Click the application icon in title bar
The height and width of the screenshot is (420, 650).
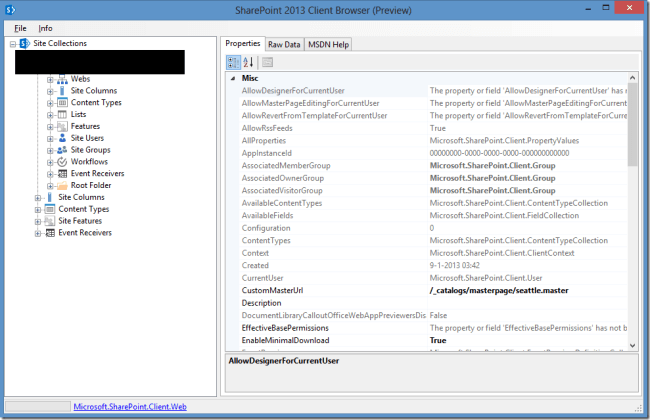pyautogui.click(x=10, y=10)
